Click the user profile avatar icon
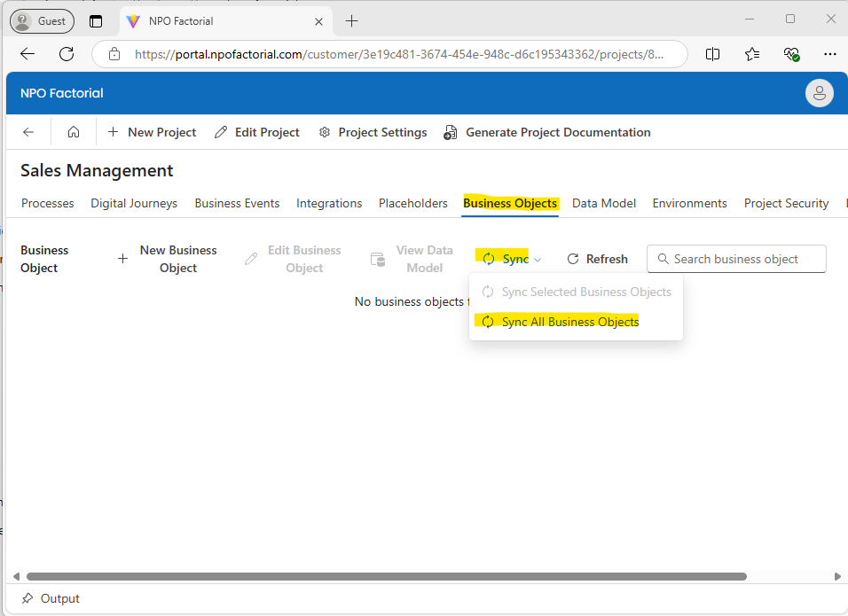 point(819,93)
